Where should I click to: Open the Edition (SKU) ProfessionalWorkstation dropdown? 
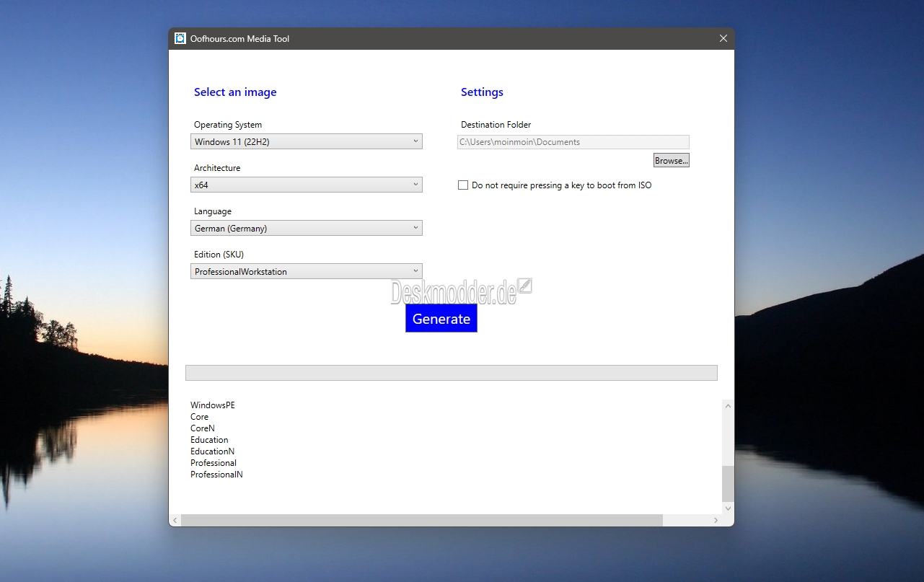(307, 271)
